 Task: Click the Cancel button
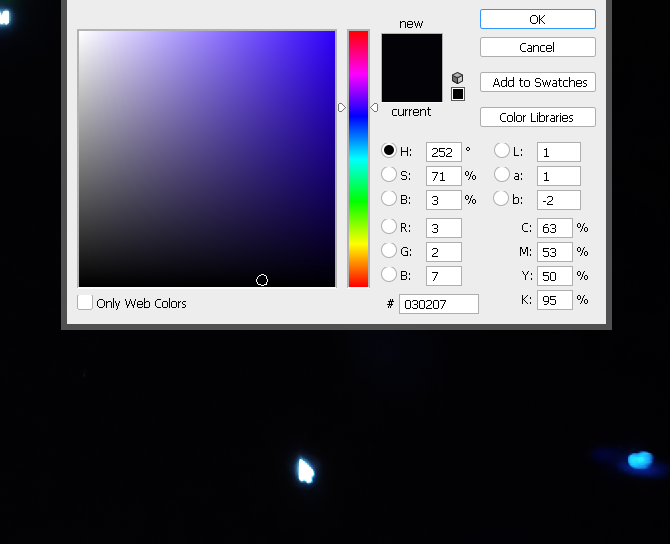(538, 47)
